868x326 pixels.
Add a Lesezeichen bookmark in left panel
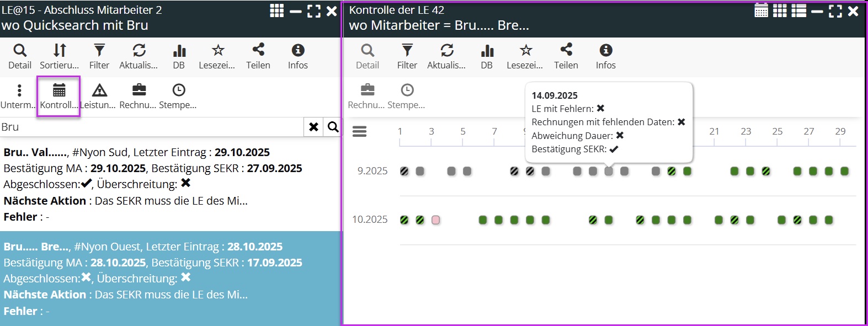pos(217,56)
